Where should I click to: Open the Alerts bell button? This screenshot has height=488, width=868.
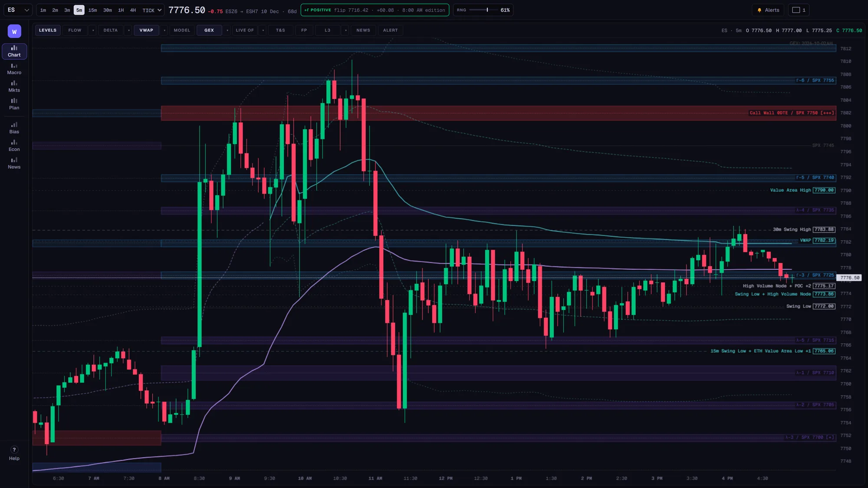(x=768, y=10)
